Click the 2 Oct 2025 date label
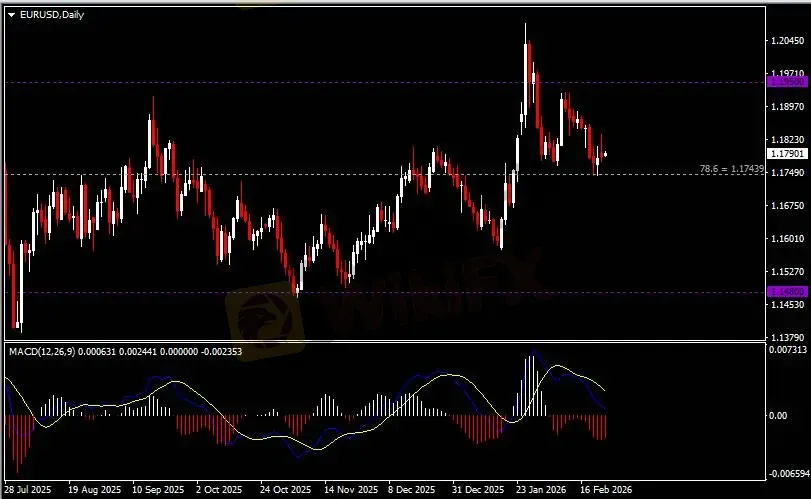 pyautogui.click(x=219, y=489)
